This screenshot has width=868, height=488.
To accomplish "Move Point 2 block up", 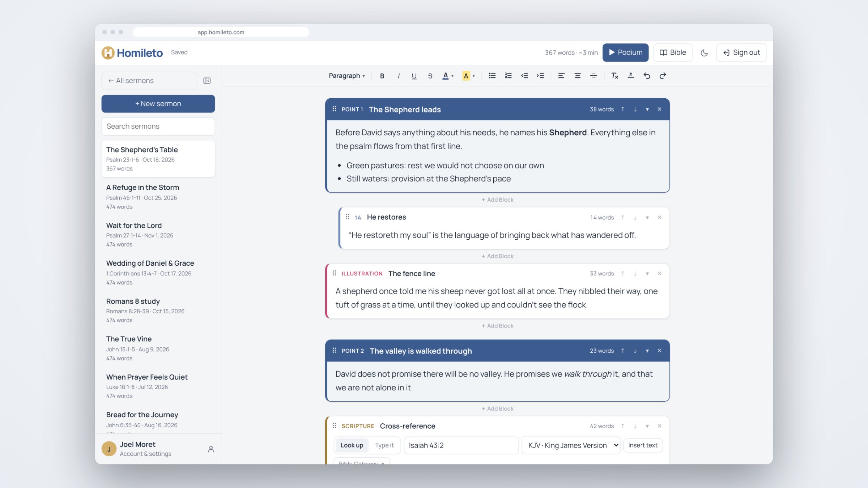I will pos(623,351).
